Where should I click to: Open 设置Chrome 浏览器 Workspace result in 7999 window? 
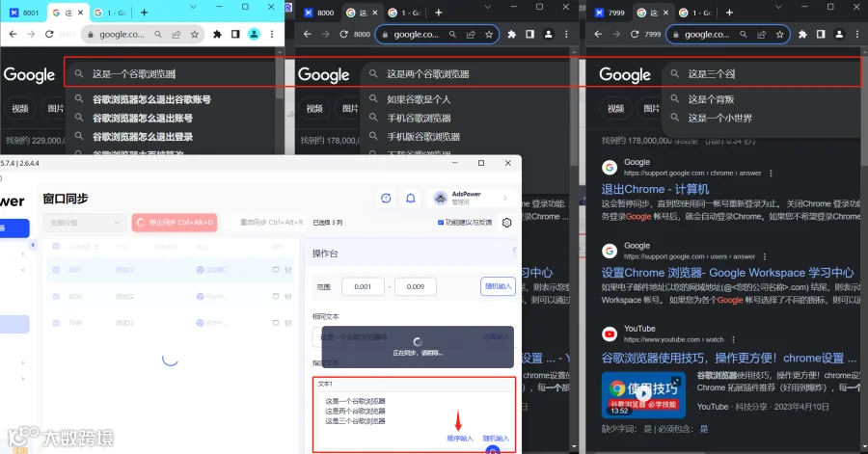[x=727, y=273]
